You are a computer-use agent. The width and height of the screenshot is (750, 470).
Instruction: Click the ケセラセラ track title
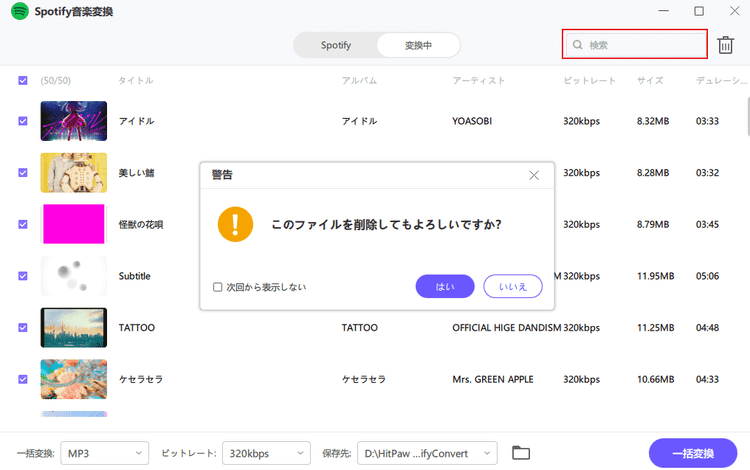coord(141,379)
